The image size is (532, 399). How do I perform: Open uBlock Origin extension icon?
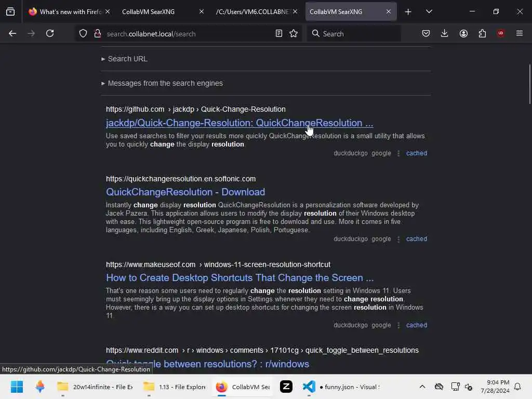point(501,34)
